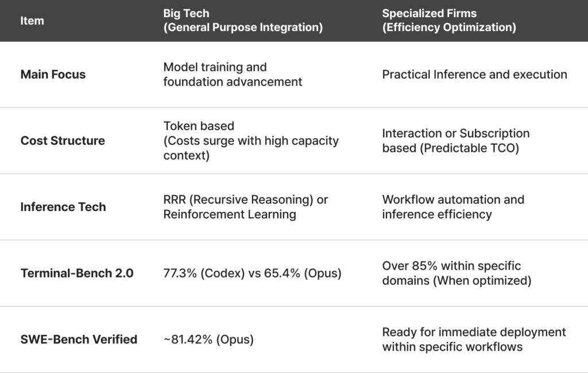Click the "Big Tech" column header
This screenshot has width=588, height=373.
tap(186, 13)
